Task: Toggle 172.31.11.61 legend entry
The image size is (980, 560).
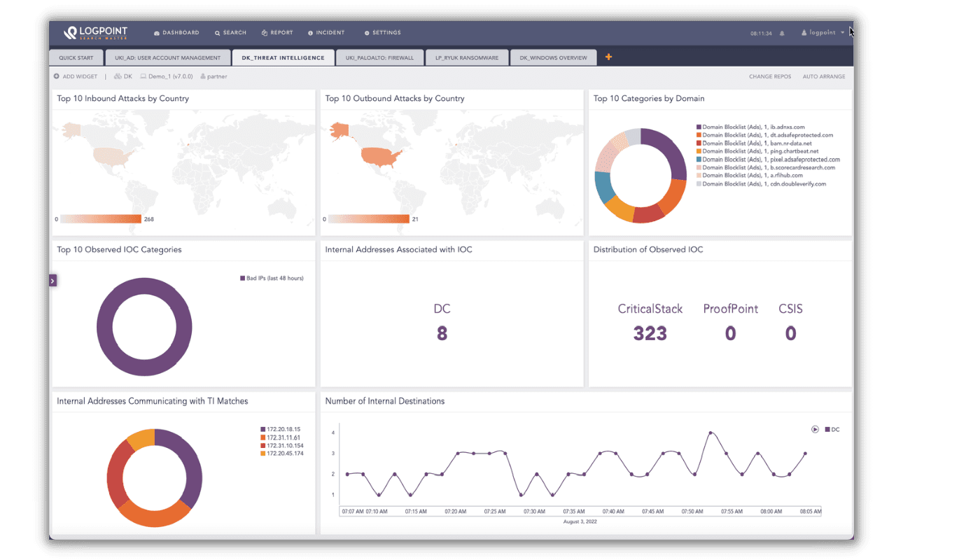Action: [x=280, y=437]
